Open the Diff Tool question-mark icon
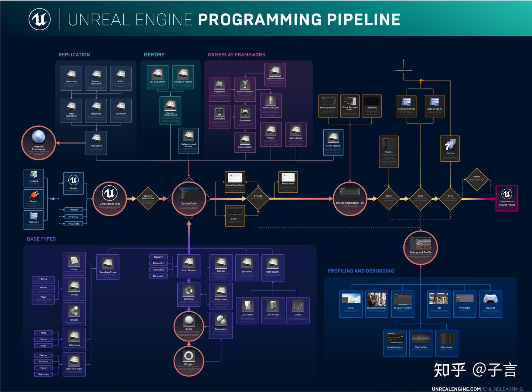Image resolution: width=532 pixels, height=392 pixels. pos(449,145)
